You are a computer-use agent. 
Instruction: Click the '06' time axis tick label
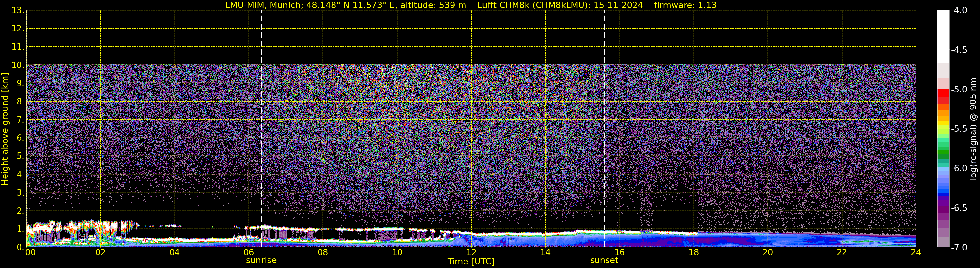tap(249, 252)
